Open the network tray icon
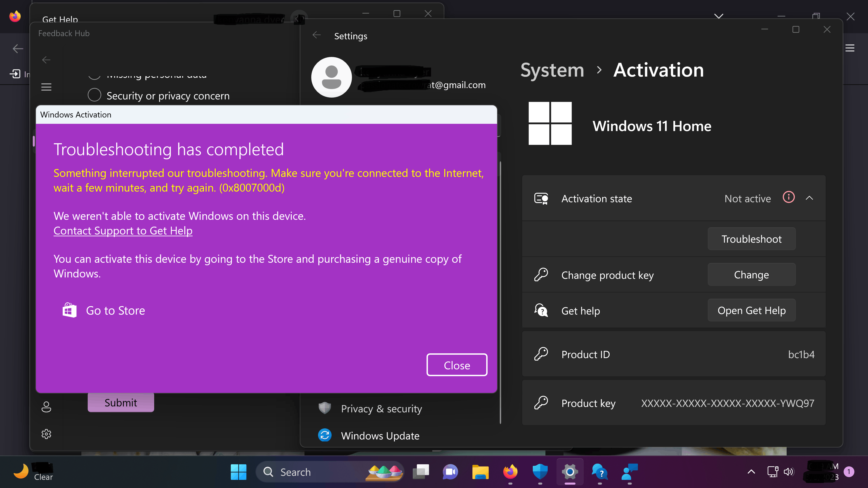868x488 pixels. pyautogui.click(x=773, y=472)
